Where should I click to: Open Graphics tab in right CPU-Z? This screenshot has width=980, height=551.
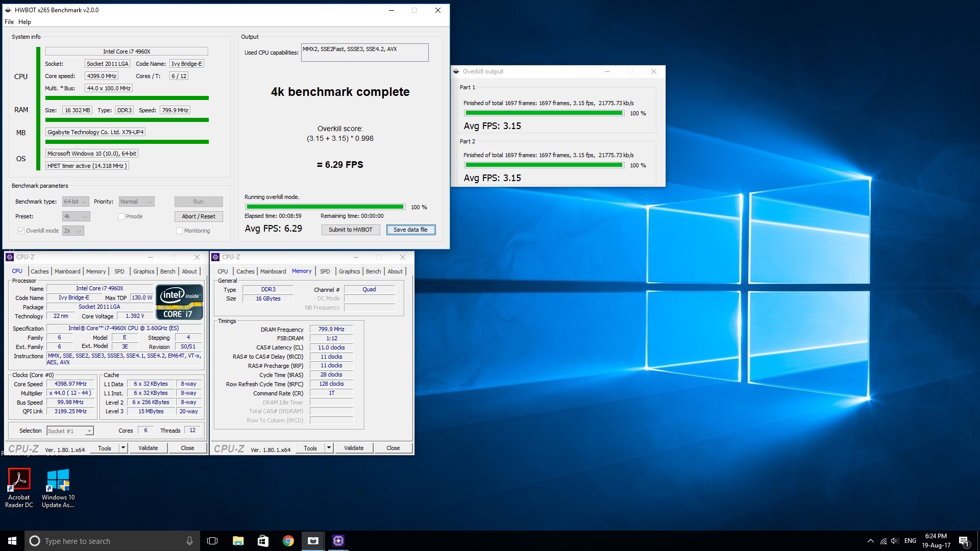point(350,271)
